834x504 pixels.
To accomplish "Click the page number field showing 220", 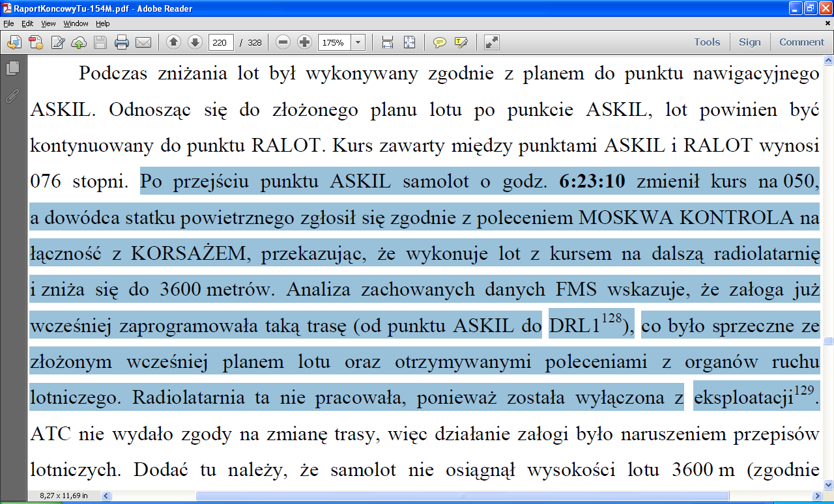I will coord(221,42).
